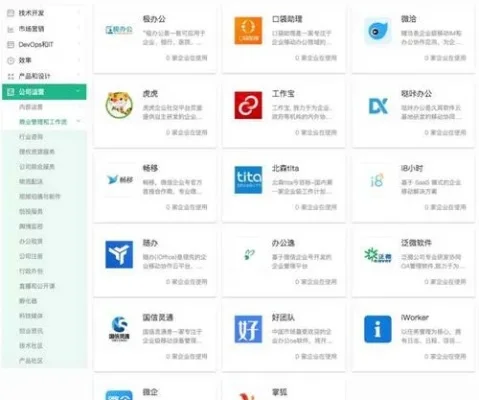Click the 国信灵通 card title
479x400 pixels.
pyautogui.click(x=158, y=318)
